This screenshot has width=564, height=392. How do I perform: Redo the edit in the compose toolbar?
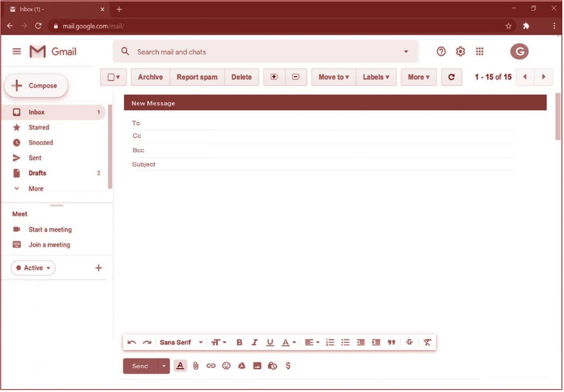[x=147, y=342]
